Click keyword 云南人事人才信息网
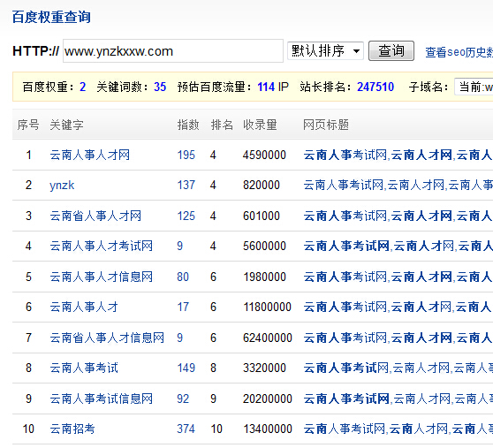The image size is (493, 448). (x=102, y=277)
